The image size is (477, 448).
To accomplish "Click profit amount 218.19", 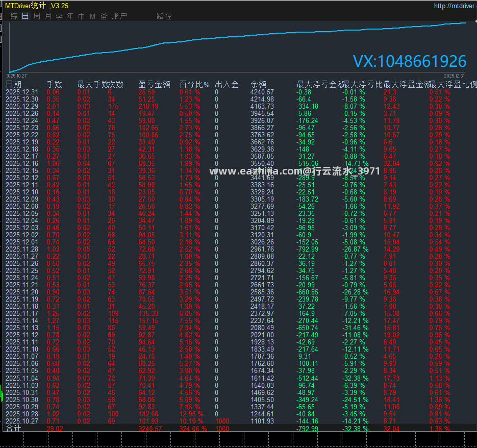I will pos(148,106).
